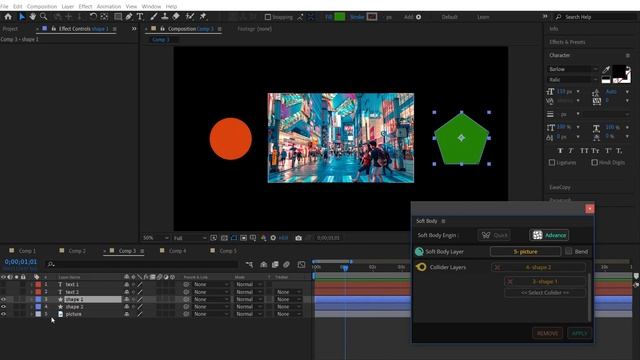The image size is (640, 360).
Task: Remove the 3-shape 1 collider with X
Action: point(510,282)
